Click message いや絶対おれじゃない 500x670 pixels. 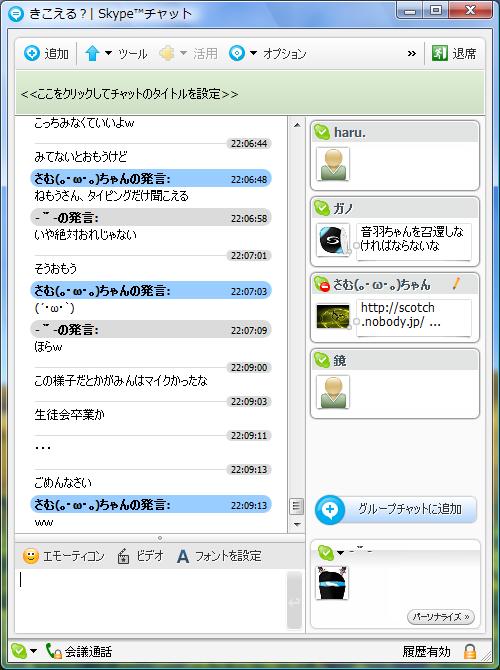point(85,235)
